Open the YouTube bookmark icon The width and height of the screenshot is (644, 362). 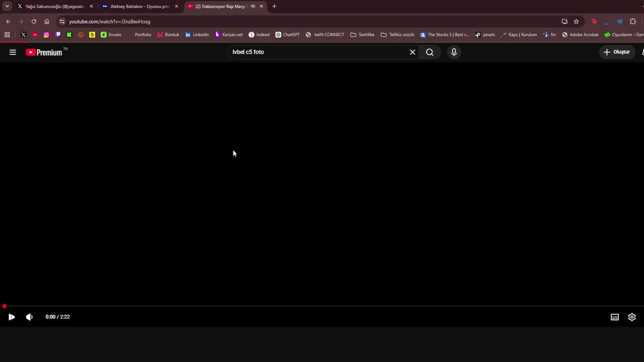35,35
